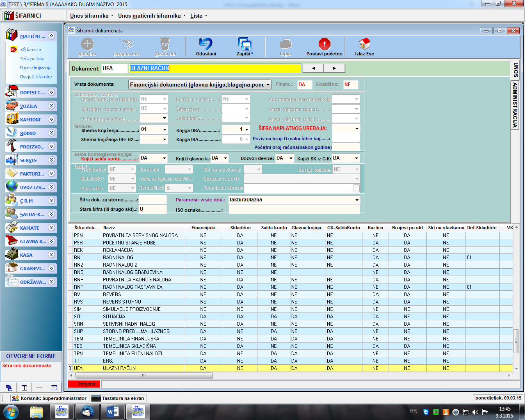Click the Windows Start button
Image resolution: width=525 pixels, height=420 pixels.
11,411
